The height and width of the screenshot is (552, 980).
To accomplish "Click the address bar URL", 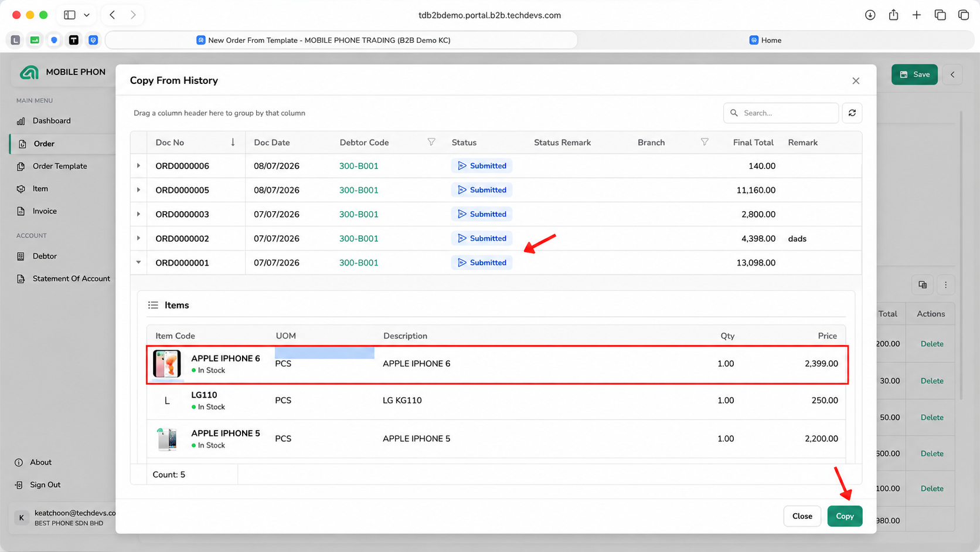I will tap(489, 15).
